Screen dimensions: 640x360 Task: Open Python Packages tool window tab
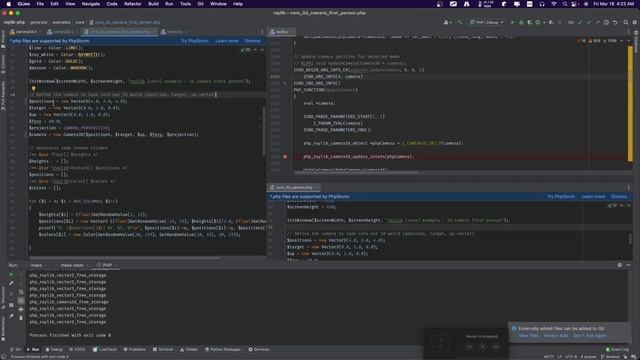(223, 350)
